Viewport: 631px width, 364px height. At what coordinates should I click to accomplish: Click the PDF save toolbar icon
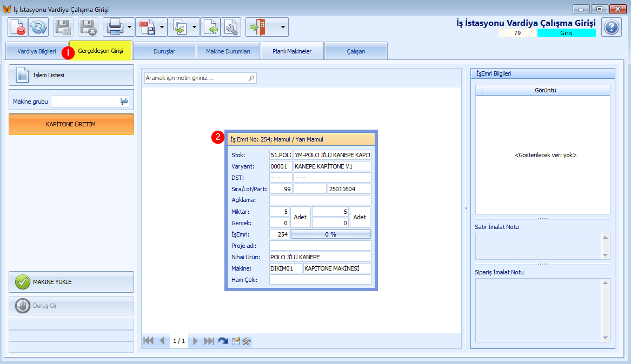point(147,28)
